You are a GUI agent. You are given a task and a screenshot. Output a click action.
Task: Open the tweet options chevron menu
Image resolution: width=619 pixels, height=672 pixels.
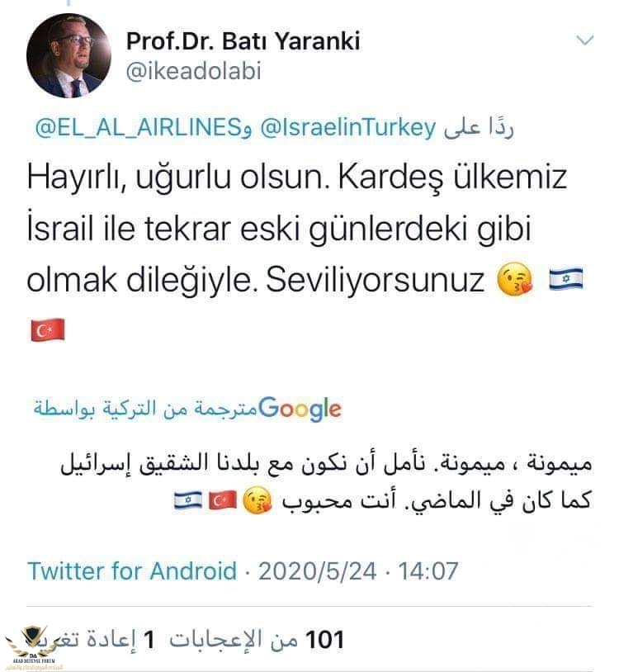coord(584,40)
